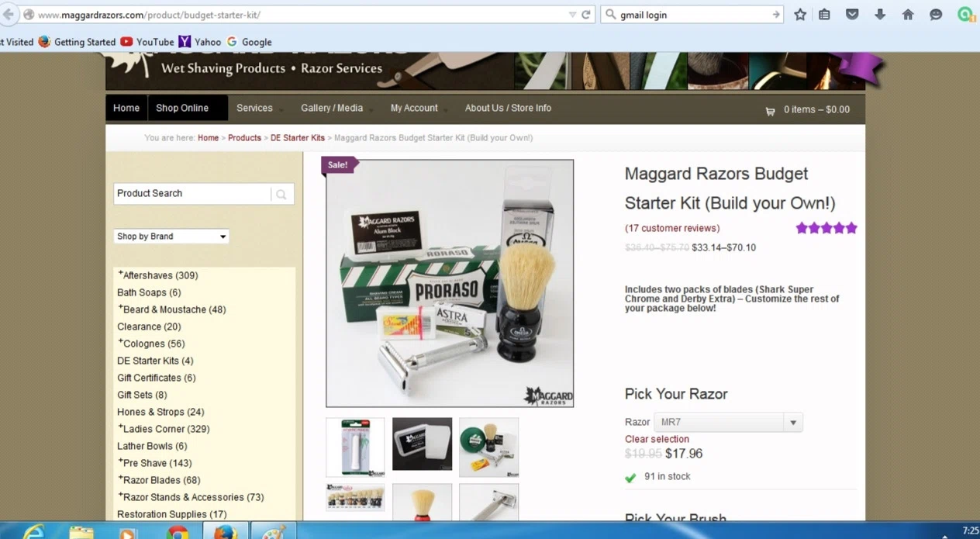Expand the Razor Blades category

click(x=121, y=479)
